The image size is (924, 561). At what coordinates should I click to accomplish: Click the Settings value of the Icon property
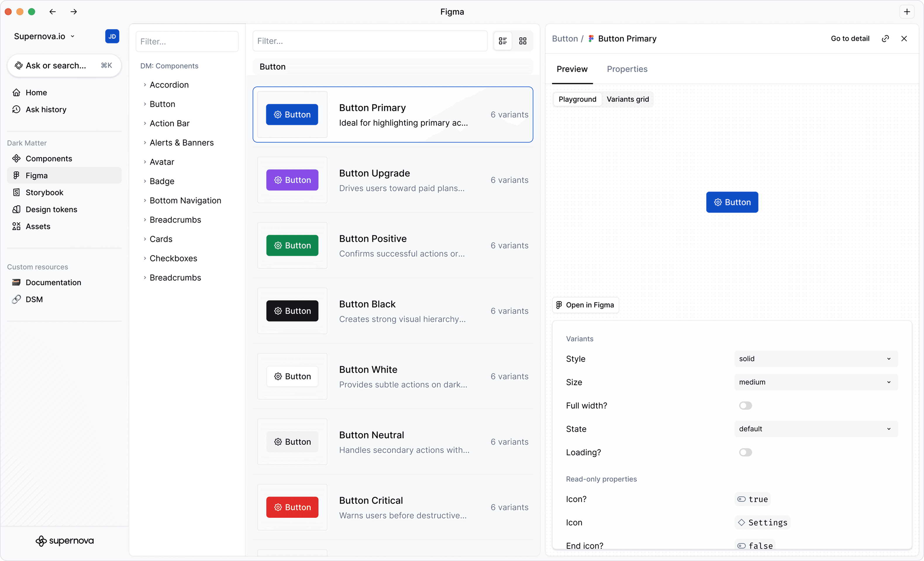pyautogui.click(x=762, y=522)
